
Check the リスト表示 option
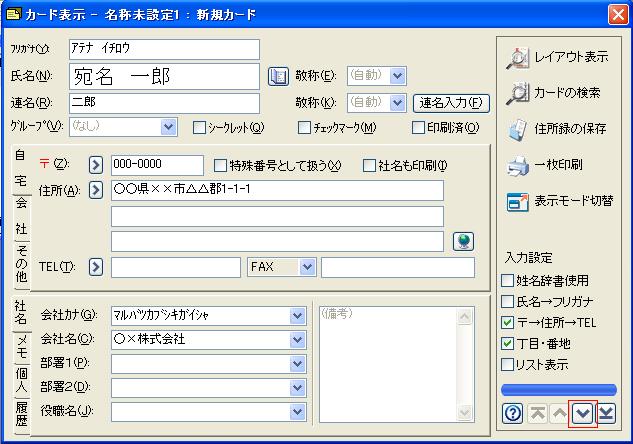pos(508,365)
